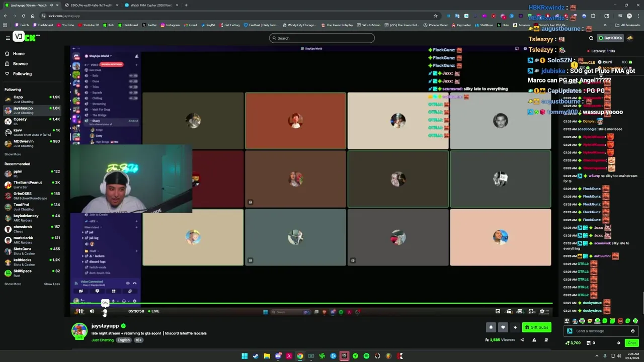
Task: Collapse Recommended list with Show Less
Action: (52, 284)
